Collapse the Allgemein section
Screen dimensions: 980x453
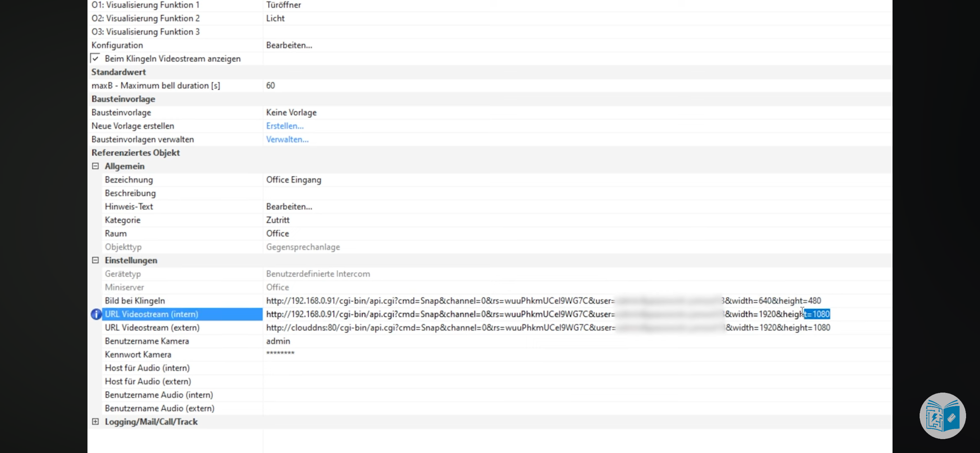[95, 166]
